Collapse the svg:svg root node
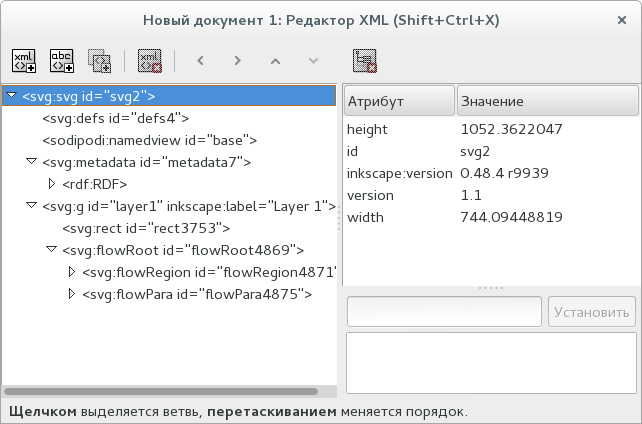The width and height of the screenshot is (642, 424). (x=11, y=97)
